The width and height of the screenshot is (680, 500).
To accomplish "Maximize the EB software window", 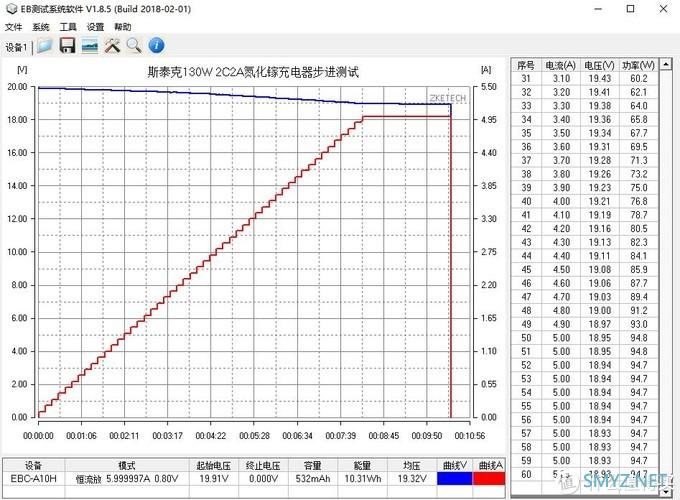I will [x=631, y=9].
